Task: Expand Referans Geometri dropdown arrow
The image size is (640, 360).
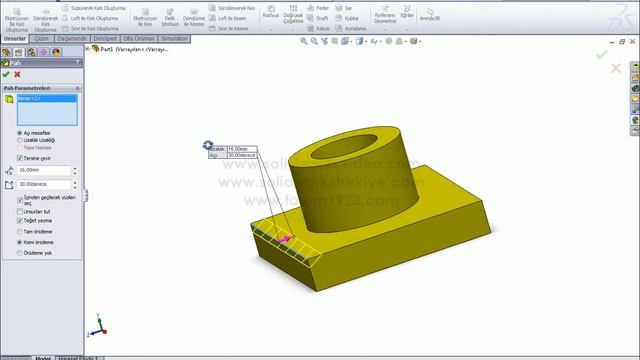Action: 385,30
